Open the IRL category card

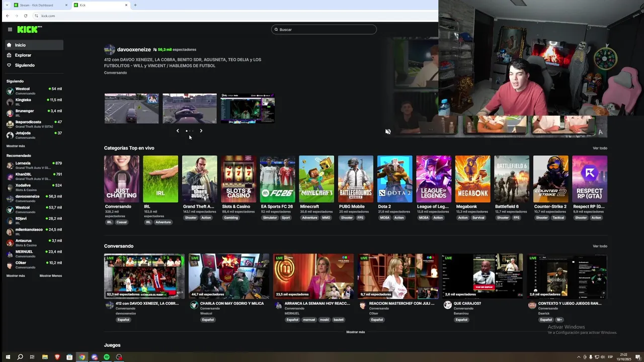pyautogui.click(x=160, y=179)
